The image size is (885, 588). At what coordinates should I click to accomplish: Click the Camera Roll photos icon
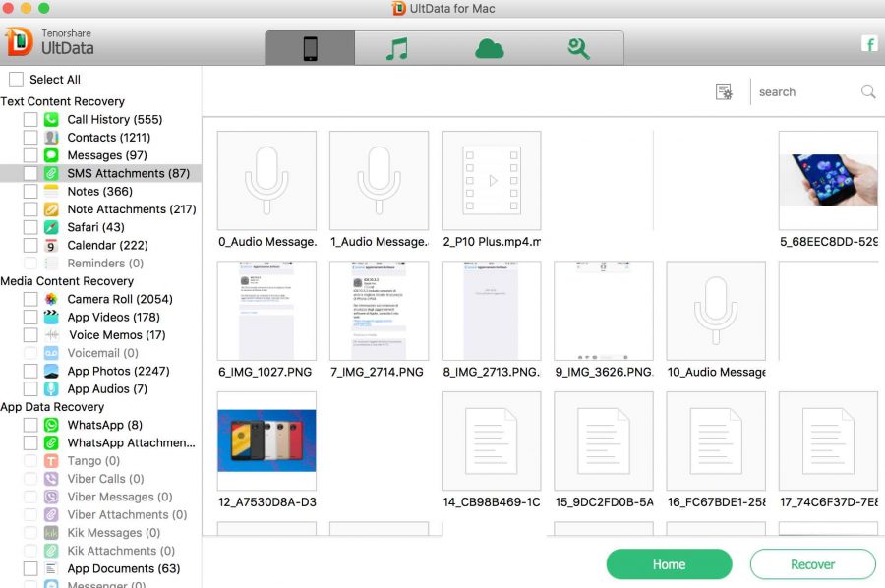51,299
